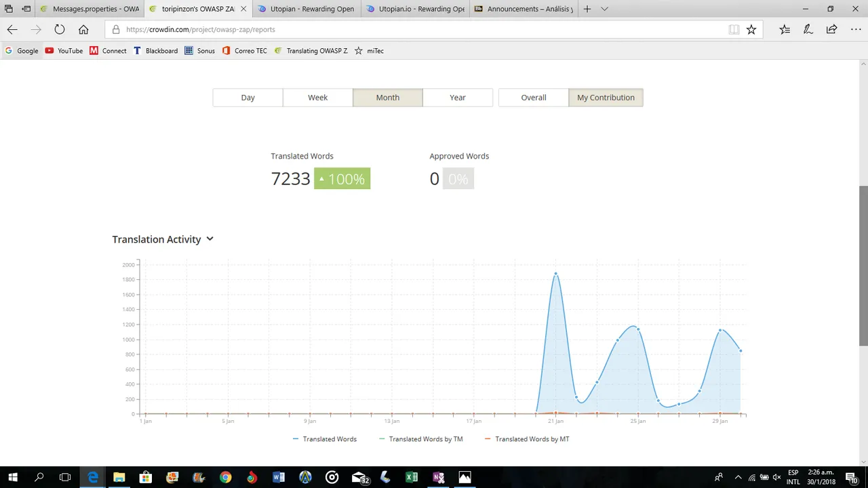Switch report to Overall
This screenshot has width=868, height=488.
point(534,98)
